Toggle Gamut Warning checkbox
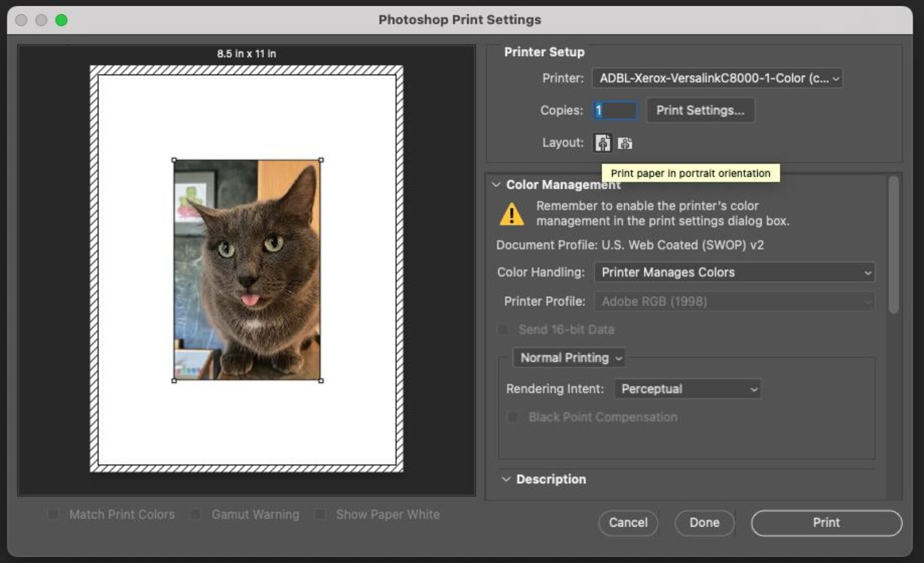924x563 pixels. 196,514
